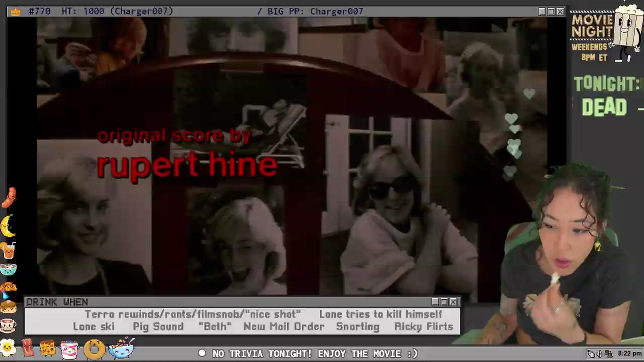Click the "HT: 1000 (Charger007)" label

point(117,11)
